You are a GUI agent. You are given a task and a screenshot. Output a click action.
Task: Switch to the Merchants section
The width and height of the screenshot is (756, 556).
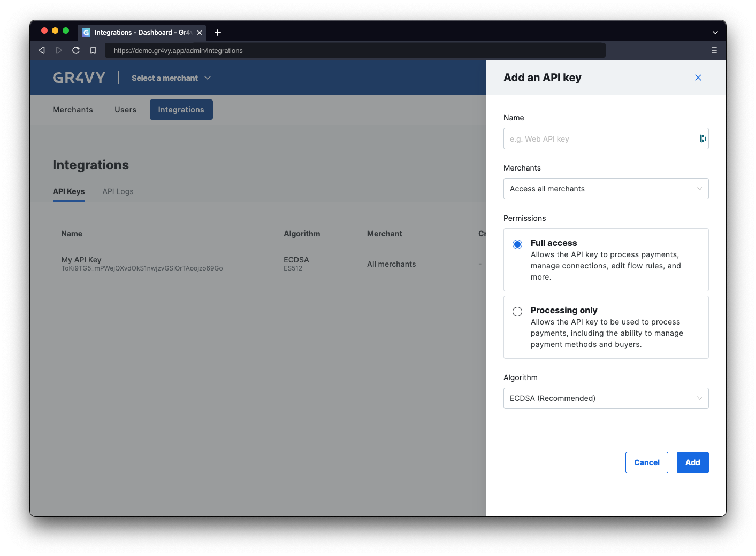tap(73, 109)
